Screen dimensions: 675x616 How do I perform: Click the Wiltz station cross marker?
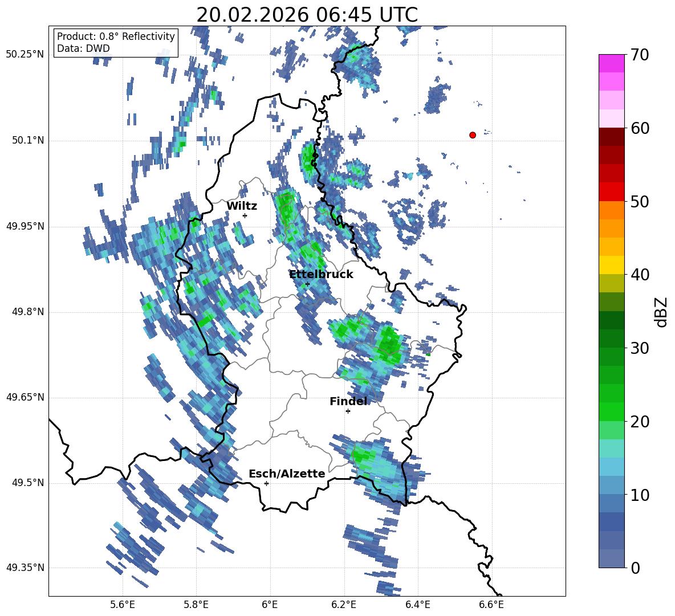point(245,215)
